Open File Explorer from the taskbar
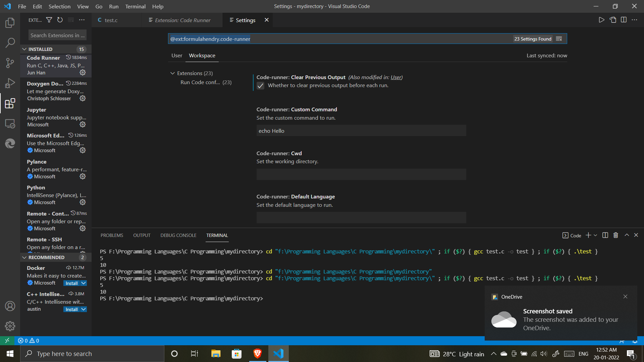This screenshot has height=362, width=644. 216,354
